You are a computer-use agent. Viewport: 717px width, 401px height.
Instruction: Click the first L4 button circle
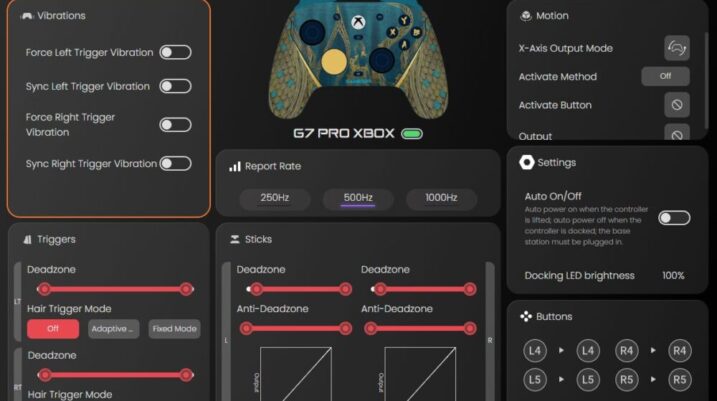[x=538, y=351]
